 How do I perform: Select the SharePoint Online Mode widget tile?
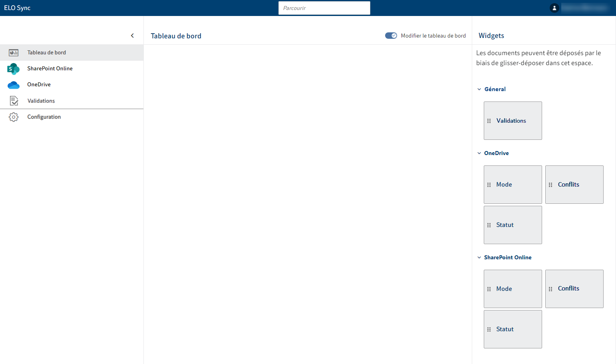click(x=513, y=289)
